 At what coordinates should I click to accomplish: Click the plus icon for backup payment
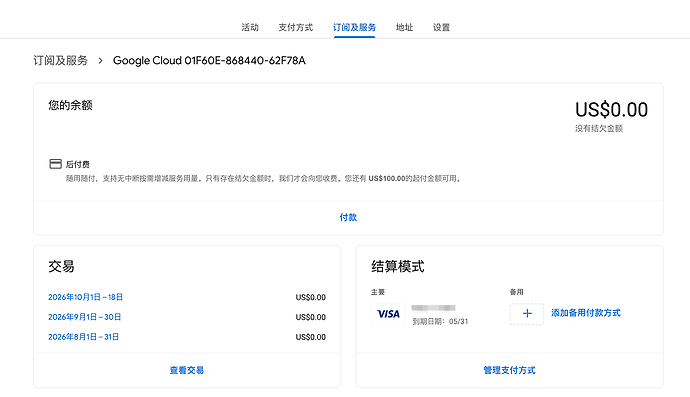(x=527, y=314)
